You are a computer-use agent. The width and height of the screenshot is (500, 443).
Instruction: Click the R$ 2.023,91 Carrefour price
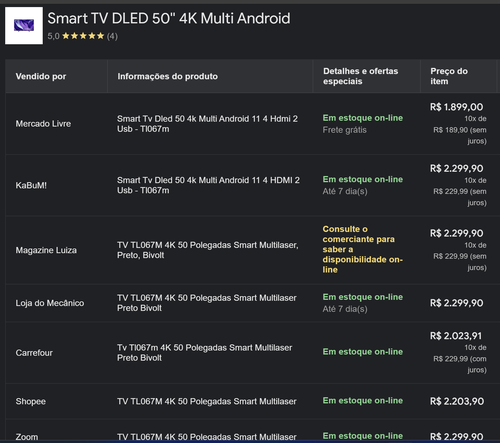[x=456, y=336]
